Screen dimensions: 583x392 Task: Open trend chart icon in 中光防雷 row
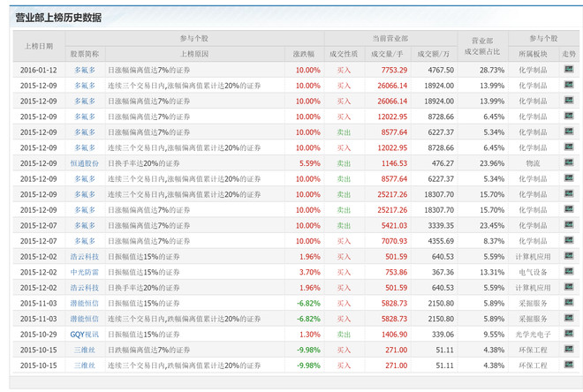click(x=569, y=272)
